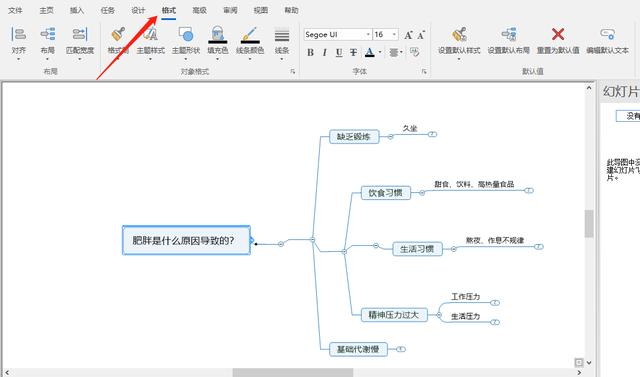The height and width of the screenshot is (377, 640).
Task: Click the attachment icon after 甜食、饮料、高热量食品
Action: pyautogui.click(x=529, y=191)
